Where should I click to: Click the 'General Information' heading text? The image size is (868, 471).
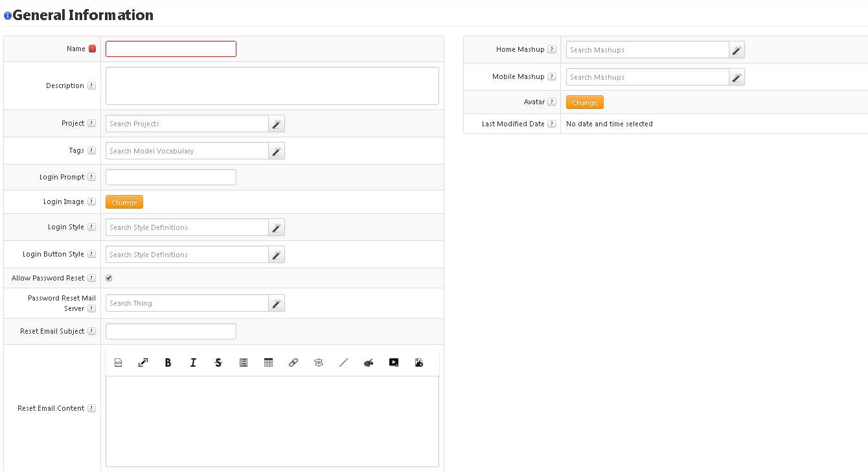click(x=83, y=15)
